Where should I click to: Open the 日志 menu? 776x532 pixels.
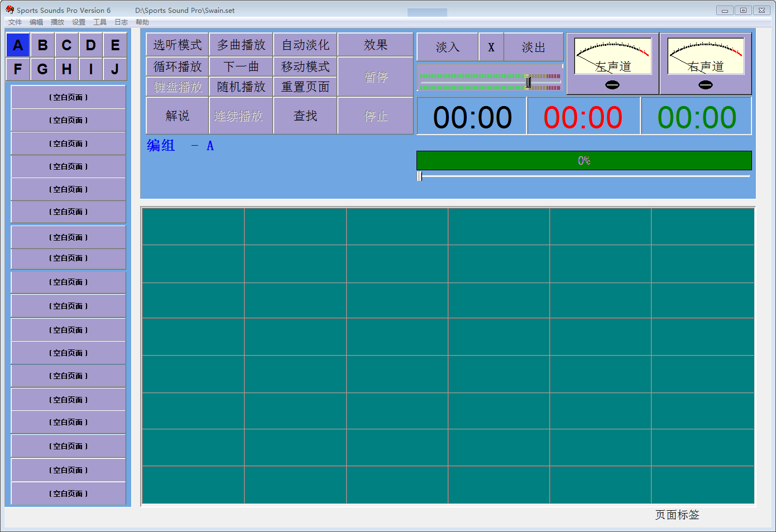tap(121, 22)
